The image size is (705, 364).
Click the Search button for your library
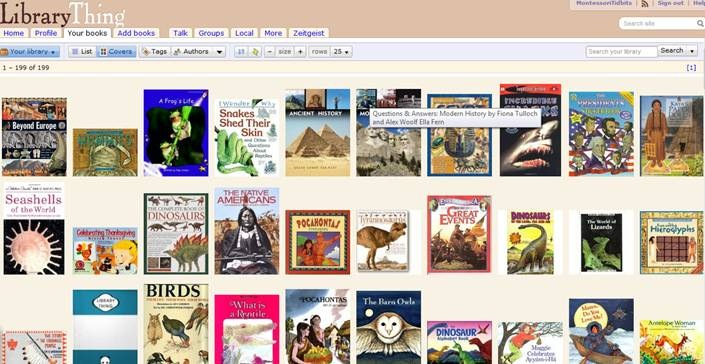[672, 51]
